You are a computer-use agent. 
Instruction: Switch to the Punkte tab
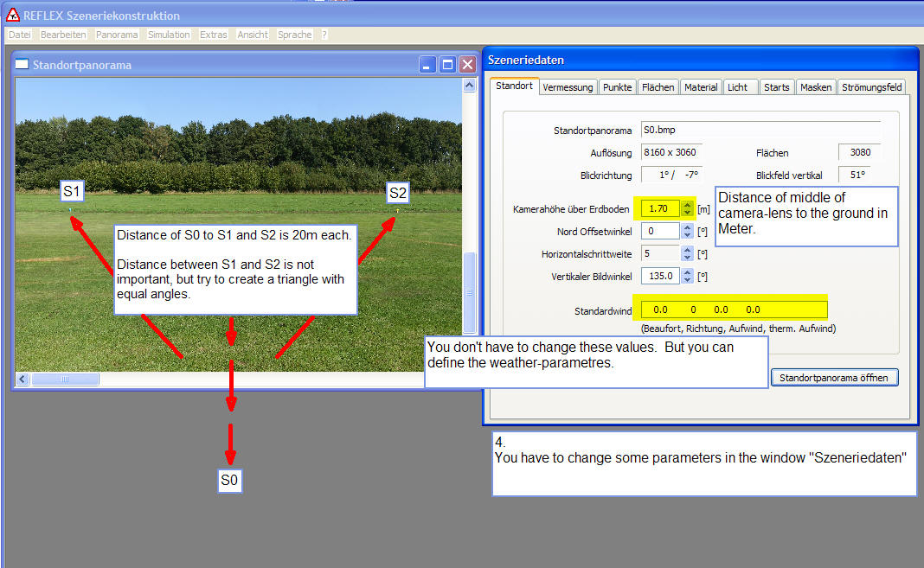click(x=617, y=87)
